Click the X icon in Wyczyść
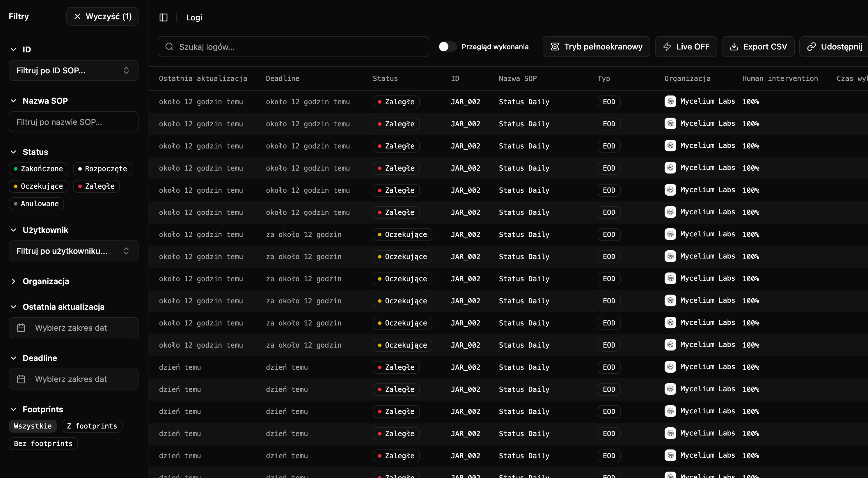 [77, 16]
